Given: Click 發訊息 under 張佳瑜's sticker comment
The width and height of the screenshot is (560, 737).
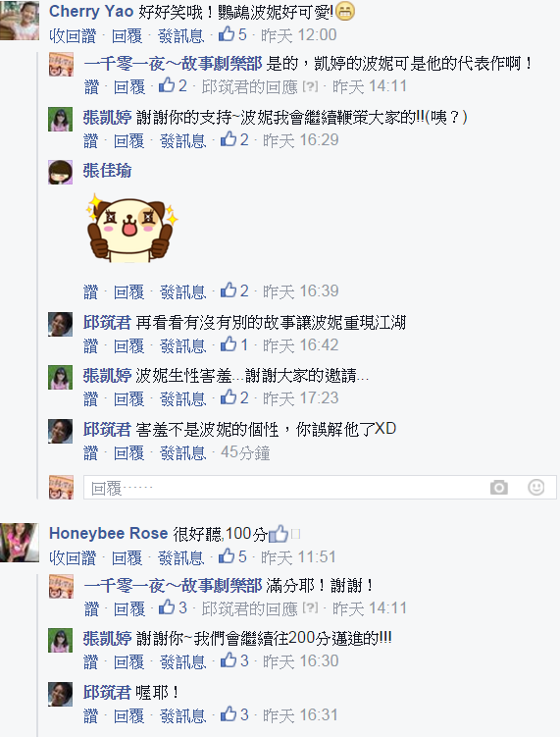Looking at the screenshot, I should [x=182, y=291].
